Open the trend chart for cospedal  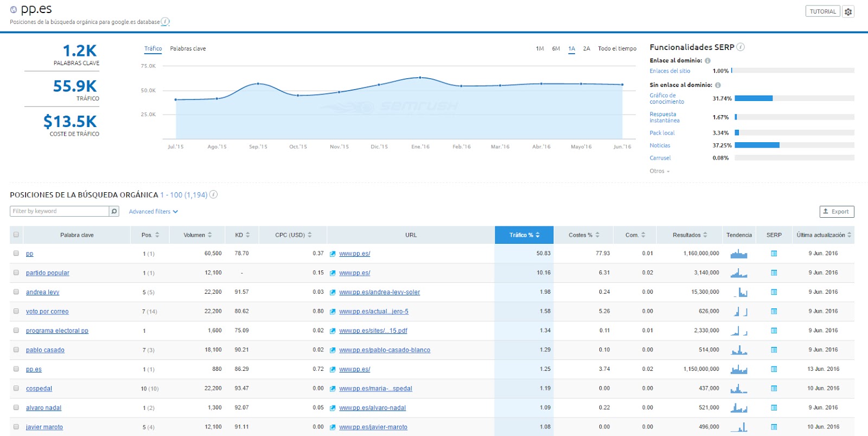pyautogui.click(x=739, y=389)
